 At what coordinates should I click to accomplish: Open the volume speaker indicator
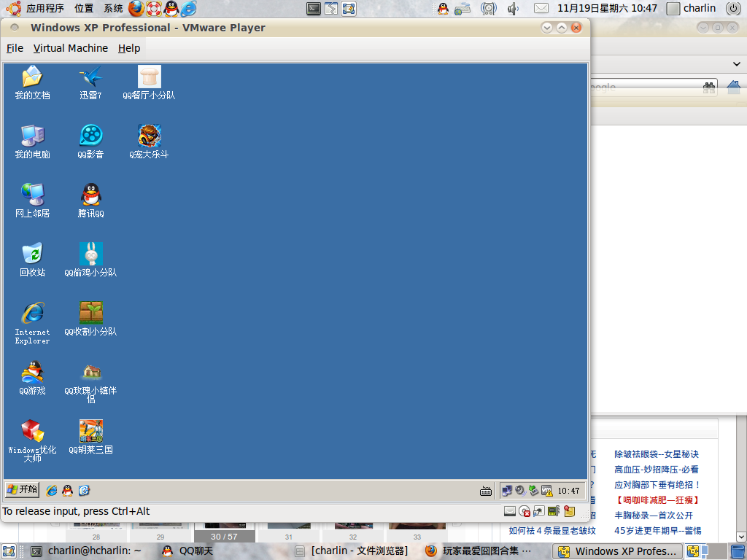513,8
